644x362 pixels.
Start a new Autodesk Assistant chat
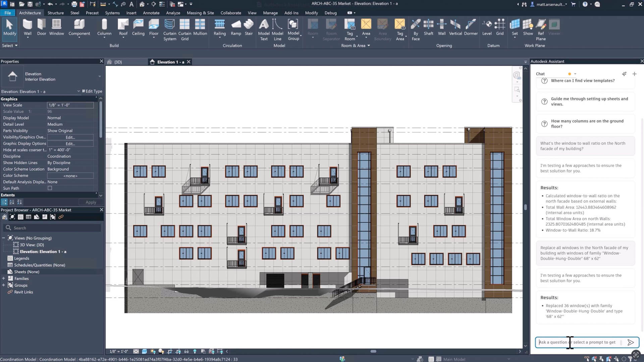[634, 74]
